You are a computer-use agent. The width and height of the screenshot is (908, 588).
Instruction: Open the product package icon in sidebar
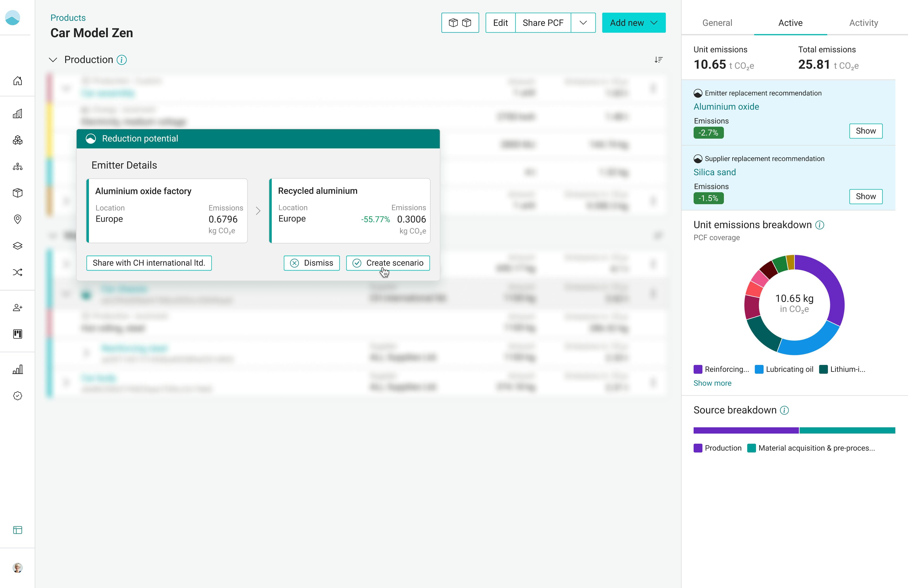coord(17,193)
